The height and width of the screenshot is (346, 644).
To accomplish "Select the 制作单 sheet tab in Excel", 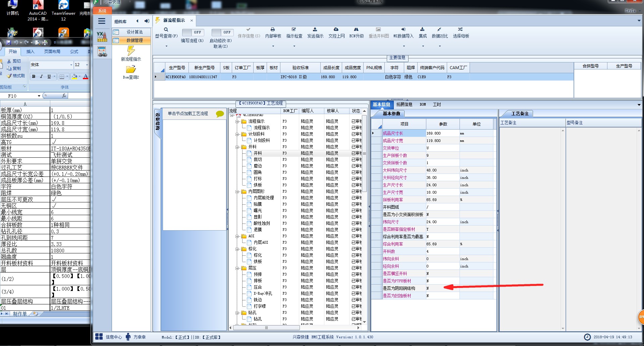I will (x=20, y=314).
